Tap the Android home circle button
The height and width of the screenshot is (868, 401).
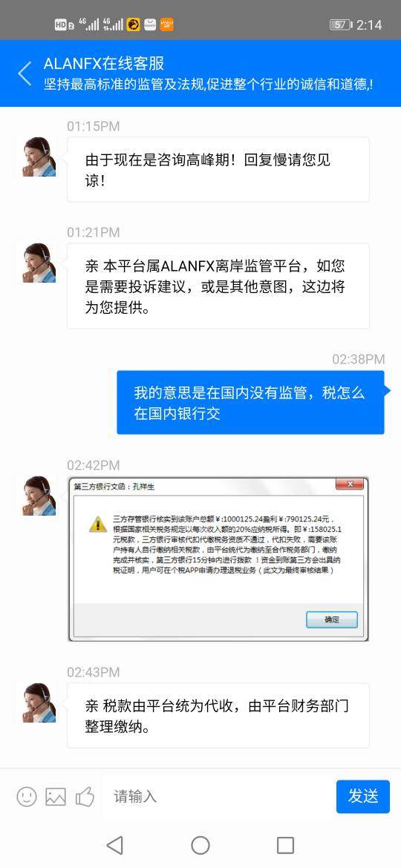tap(200, 845)
